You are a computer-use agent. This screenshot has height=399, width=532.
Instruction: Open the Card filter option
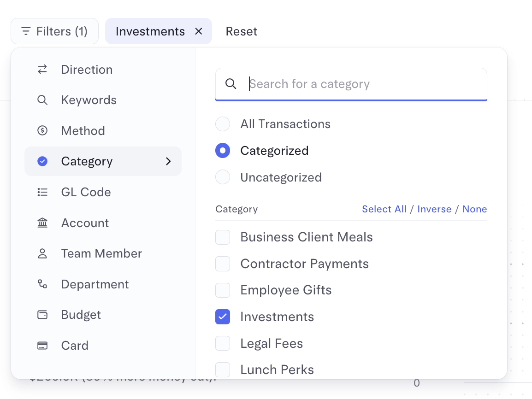click(x=103, y=346)
